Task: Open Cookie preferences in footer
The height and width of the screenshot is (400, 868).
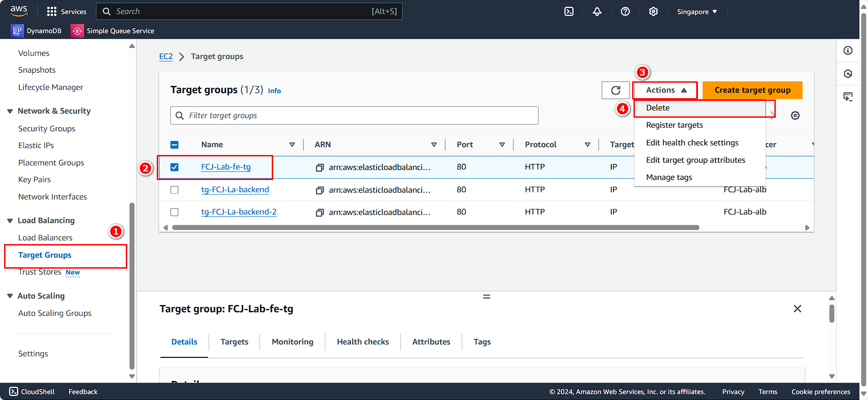Action: (x=821, y=392)
